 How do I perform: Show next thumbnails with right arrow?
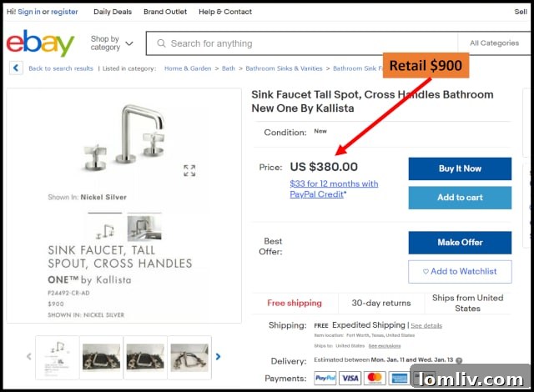[x=219, y=356]
